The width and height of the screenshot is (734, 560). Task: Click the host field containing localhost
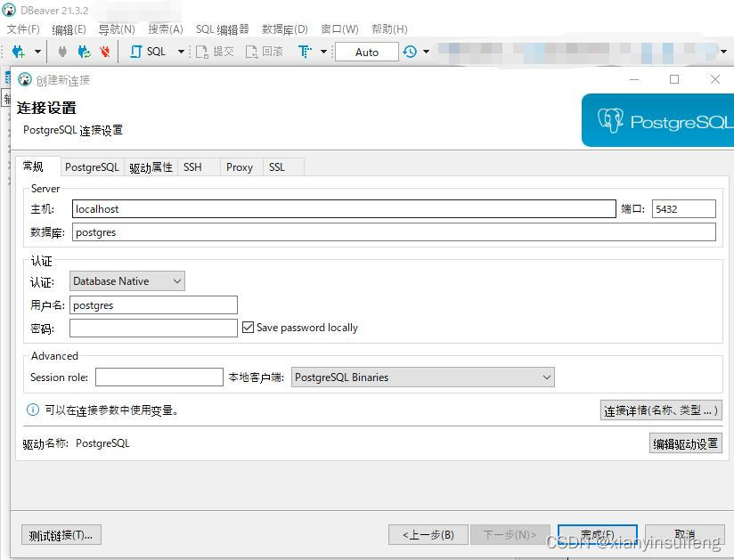(344, 208)
